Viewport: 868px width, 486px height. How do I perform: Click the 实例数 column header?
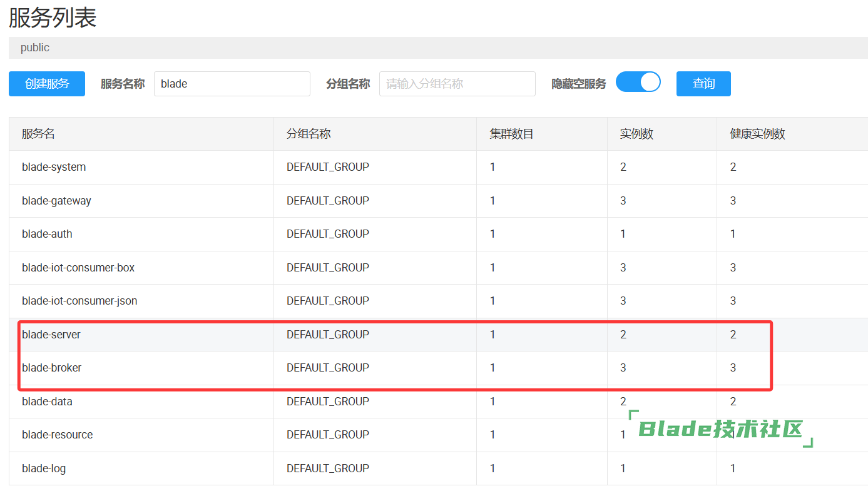tap(636, 134)
